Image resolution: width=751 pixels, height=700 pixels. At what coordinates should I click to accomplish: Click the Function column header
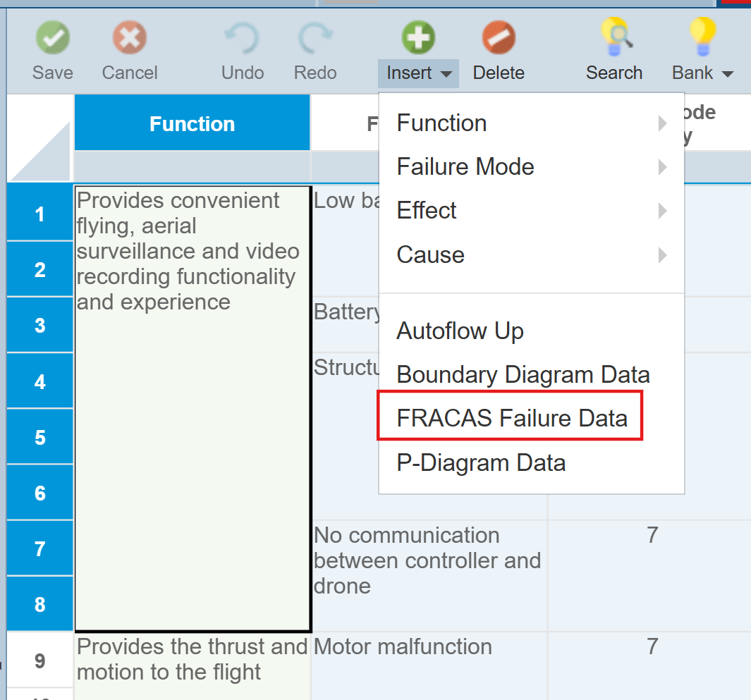coord(192,124)
